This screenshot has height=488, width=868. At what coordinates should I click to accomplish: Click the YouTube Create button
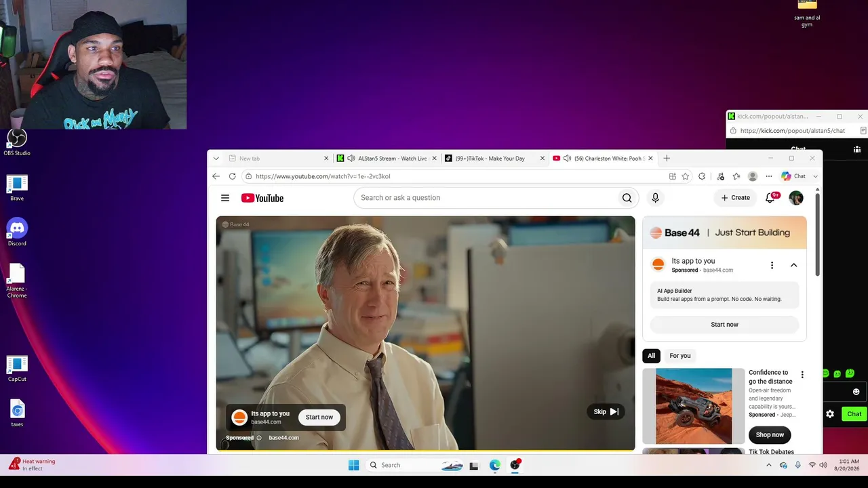[736, 198]
